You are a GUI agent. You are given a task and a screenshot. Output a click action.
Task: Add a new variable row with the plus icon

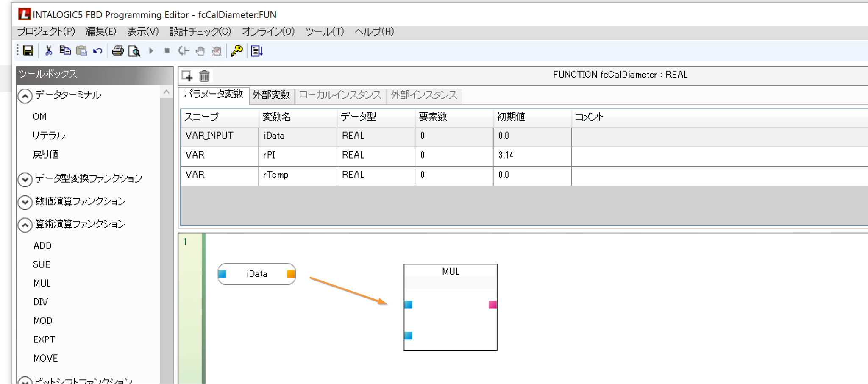187,76
